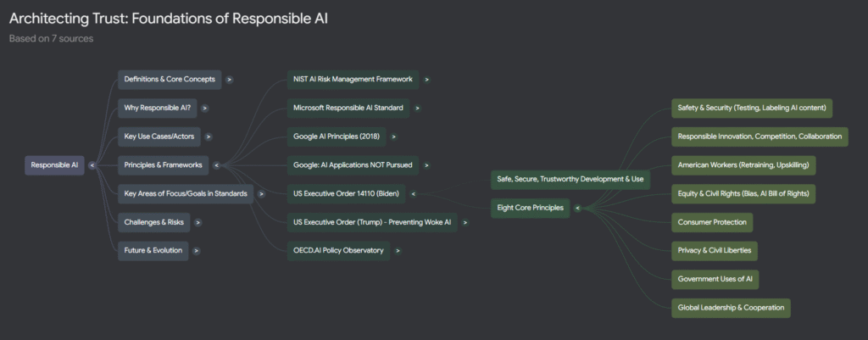Viewport: 868px width, 340px height.
Task: Select Safe, Secure, Trustworthy Development & Use node
Action: coord(570,180)
